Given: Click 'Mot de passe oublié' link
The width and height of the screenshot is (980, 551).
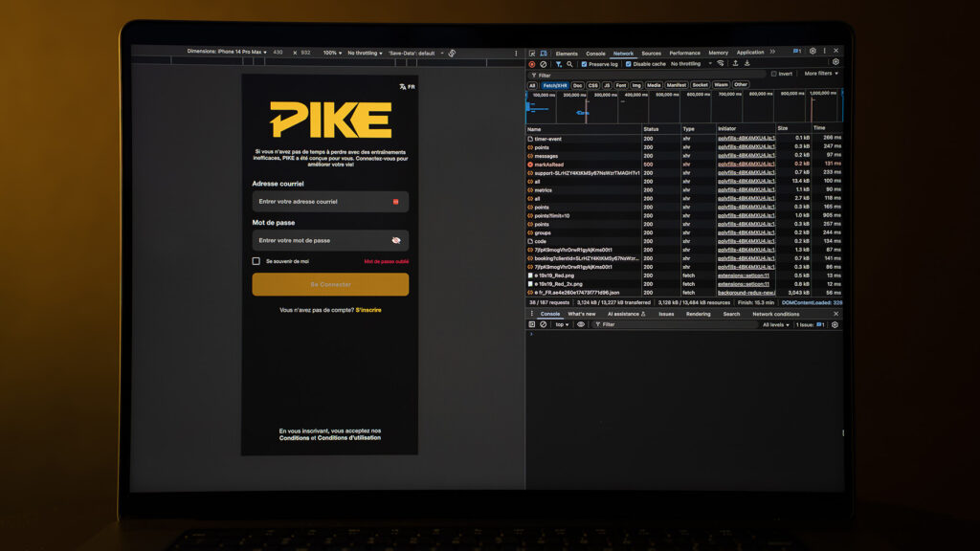Looking at the screenshot, I should coord(387,262).
